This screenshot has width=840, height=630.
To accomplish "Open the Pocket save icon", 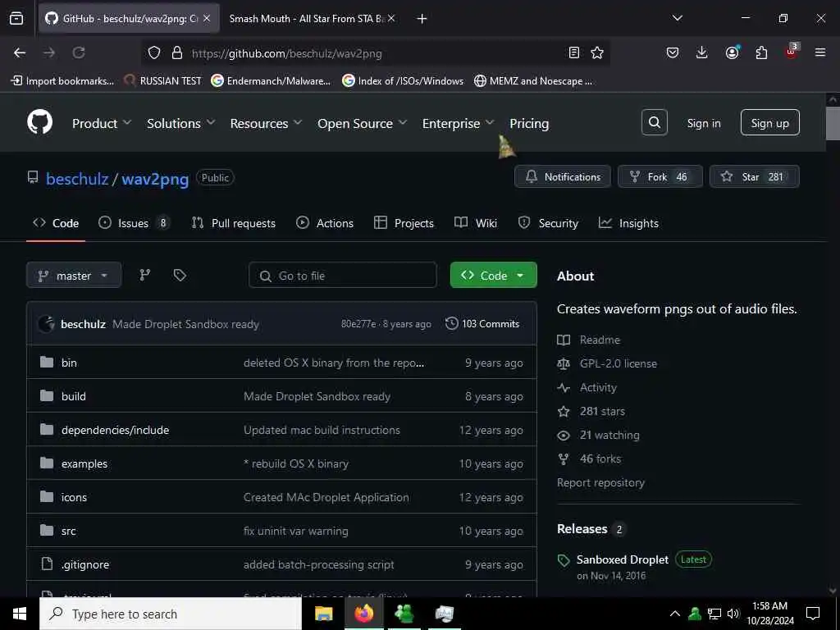I will [673, 52].
